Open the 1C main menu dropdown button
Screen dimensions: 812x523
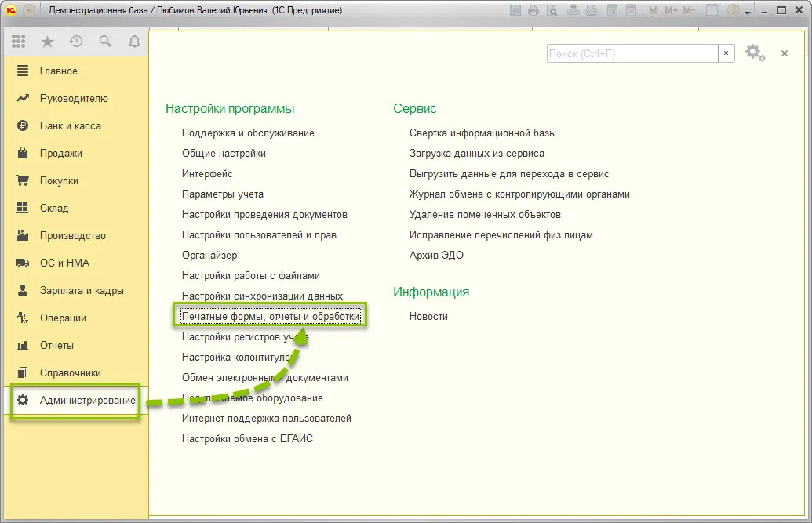tap(28, 10)
